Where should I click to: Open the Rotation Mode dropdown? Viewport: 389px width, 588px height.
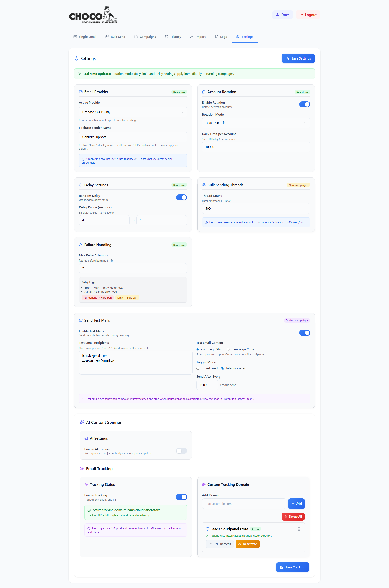(x=256, y=123)
